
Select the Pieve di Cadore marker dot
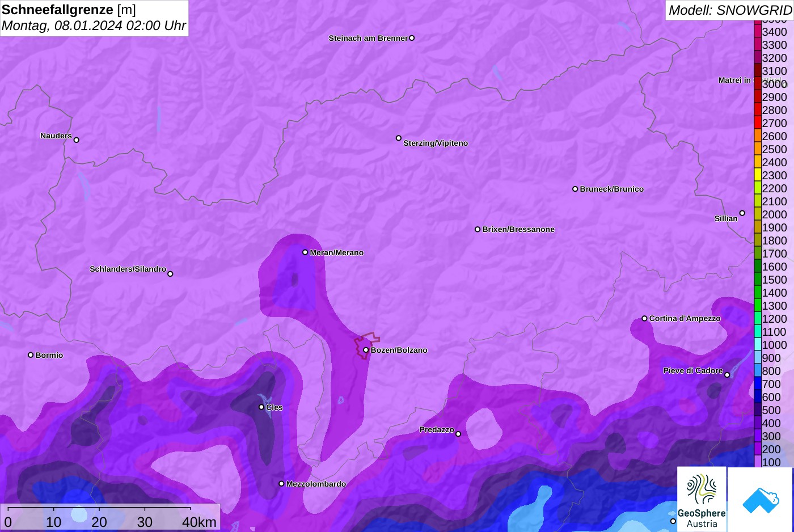pos(727,375)
